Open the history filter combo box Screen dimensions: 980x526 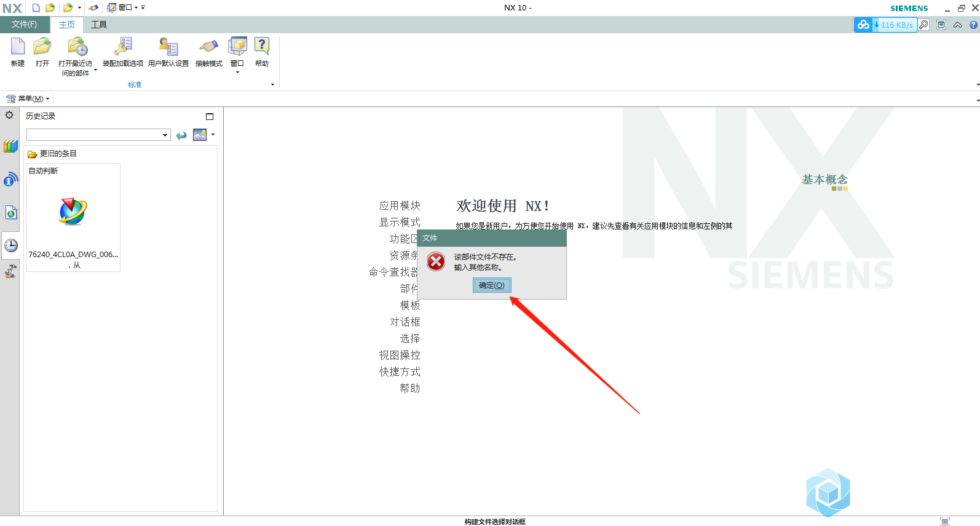pos(98,135)
